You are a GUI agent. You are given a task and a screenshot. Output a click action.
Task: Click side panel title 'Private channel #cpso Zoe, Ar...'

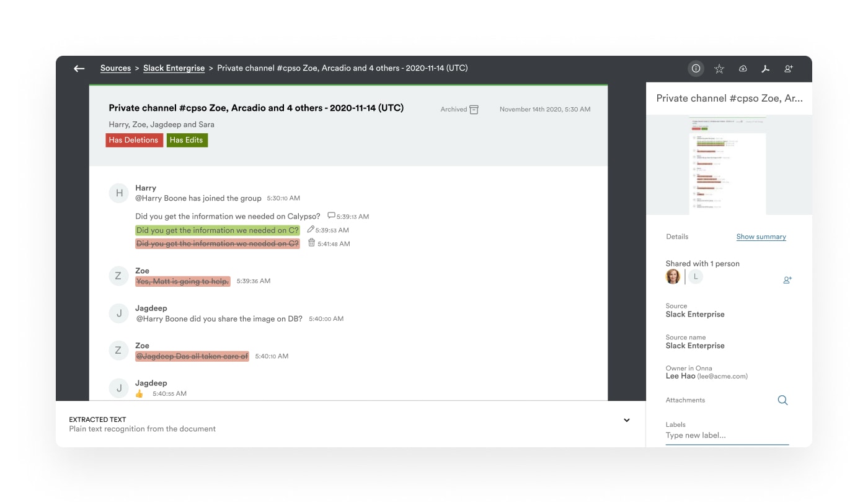(729, 98)
